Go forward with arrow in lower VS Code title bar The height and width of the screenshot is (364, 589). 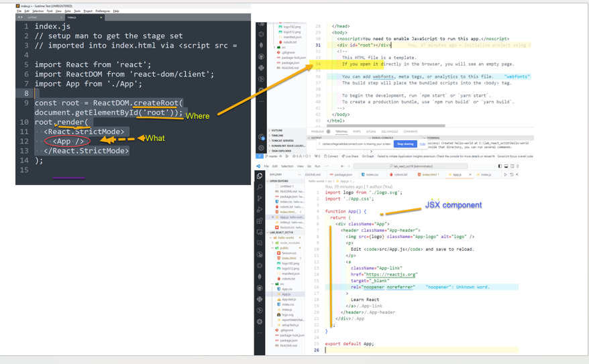coord(349,166)
